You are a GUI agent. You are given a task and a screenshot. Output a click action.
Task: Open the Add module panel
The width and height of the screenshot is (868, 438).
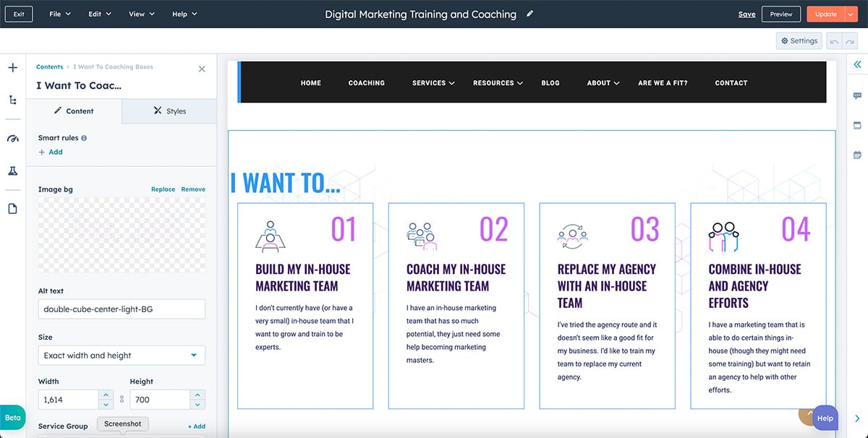[12, 66]
